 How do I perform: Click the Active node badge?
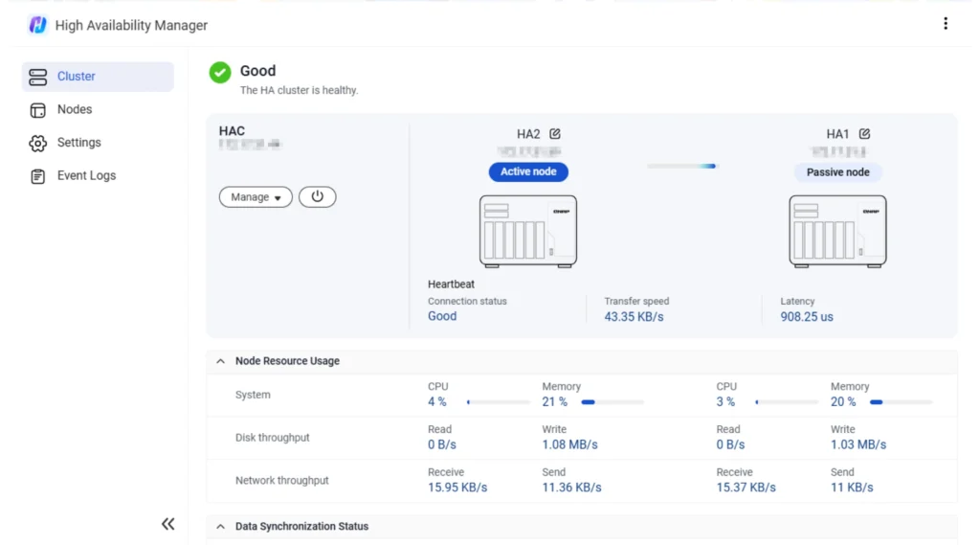click(x=528, y=172)
